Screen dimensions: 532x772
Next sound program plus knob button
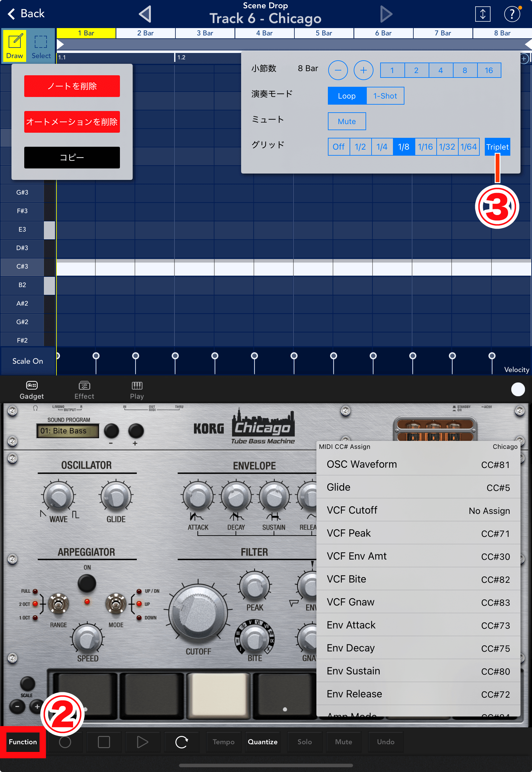(x=136, y=431)
